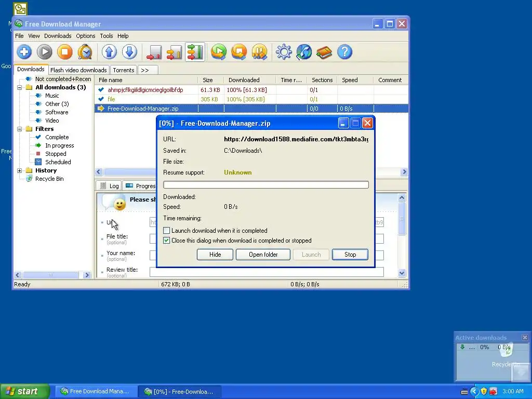
Task: Switch to the Torrents tab
Action: pyautogui.click(x=124, y=70)
